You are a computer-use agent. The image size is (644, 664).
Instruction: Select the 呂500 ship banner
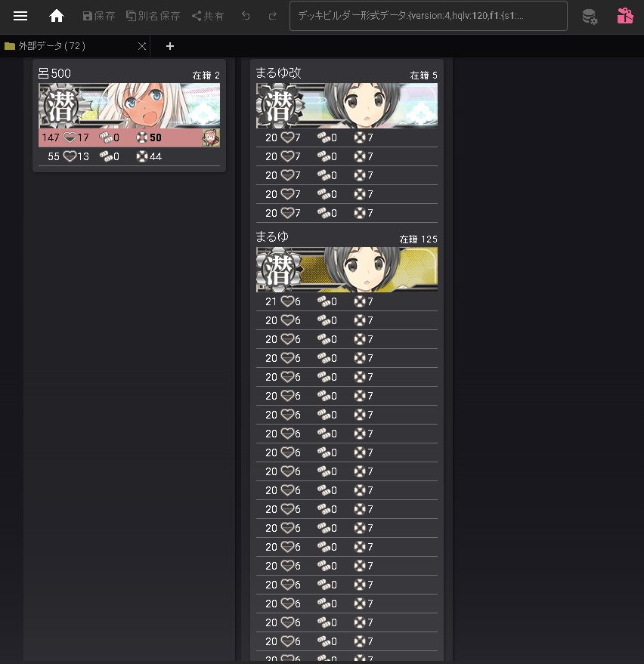(129, 106)
